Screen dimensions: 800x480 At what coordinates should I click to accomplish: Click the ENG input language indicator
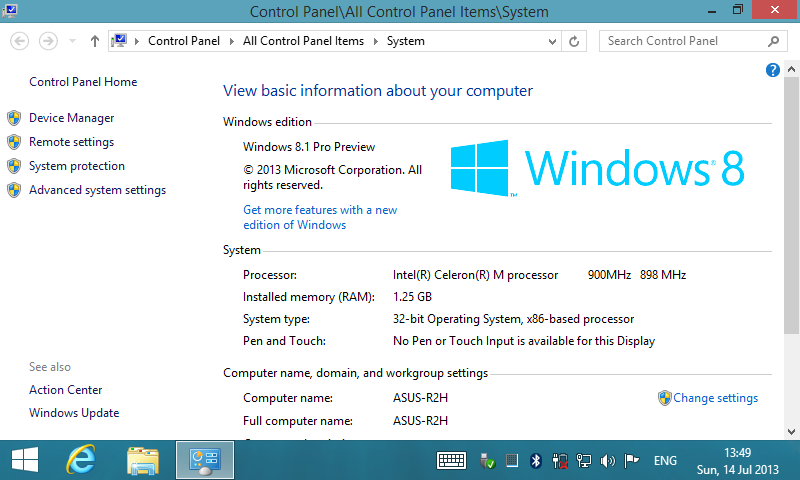pos(665,461)
